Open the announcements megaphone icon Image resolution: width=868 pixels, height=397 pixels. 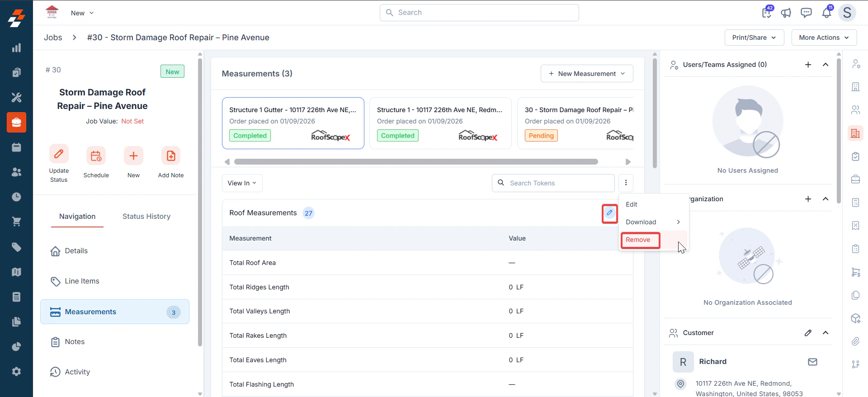point(786,13)
